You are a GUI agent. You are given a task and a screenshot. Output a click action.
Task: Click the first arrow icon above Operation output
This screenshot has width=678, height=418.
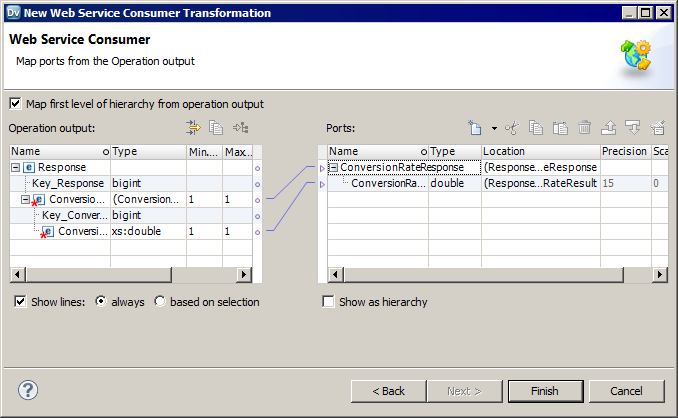point(193,128)
